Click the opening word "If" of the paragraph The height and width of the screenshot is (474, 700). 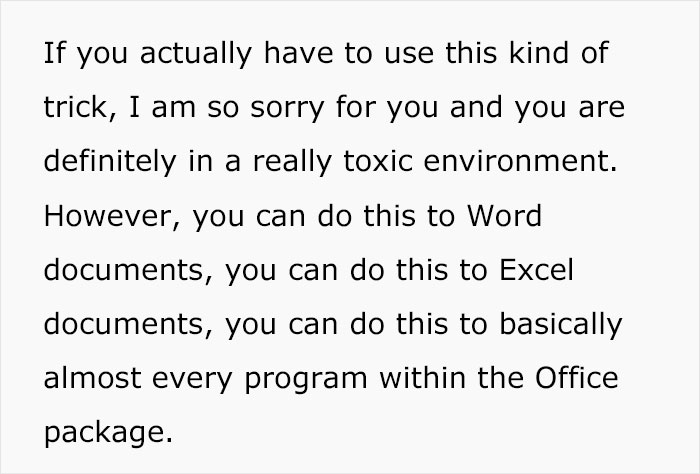[x=52, y=53]
